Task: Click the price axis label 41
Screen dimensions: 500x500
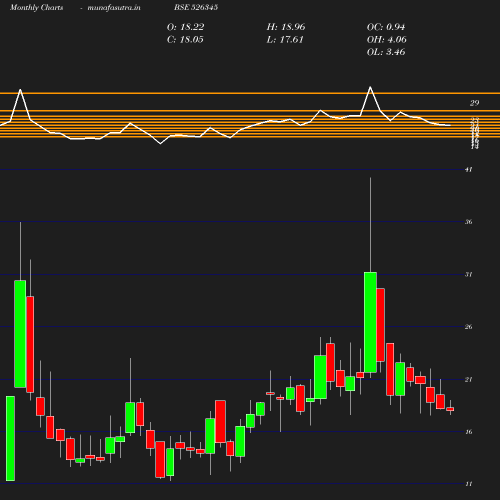Action: tap(469, 170)
